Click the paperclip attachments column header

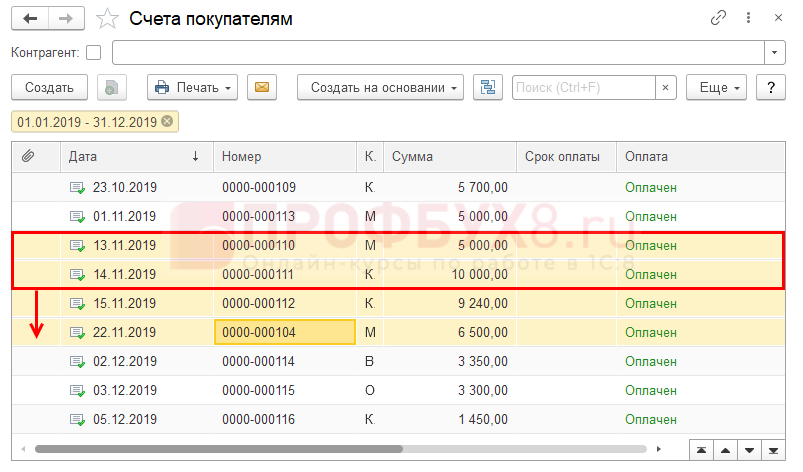(x=28, y=156)
